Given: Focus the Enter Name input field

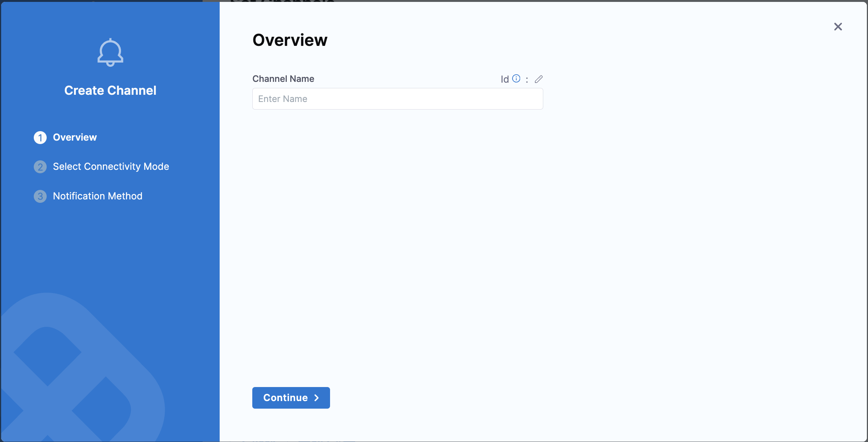Looking at the screenshot, I should click(x=397, y=99).
